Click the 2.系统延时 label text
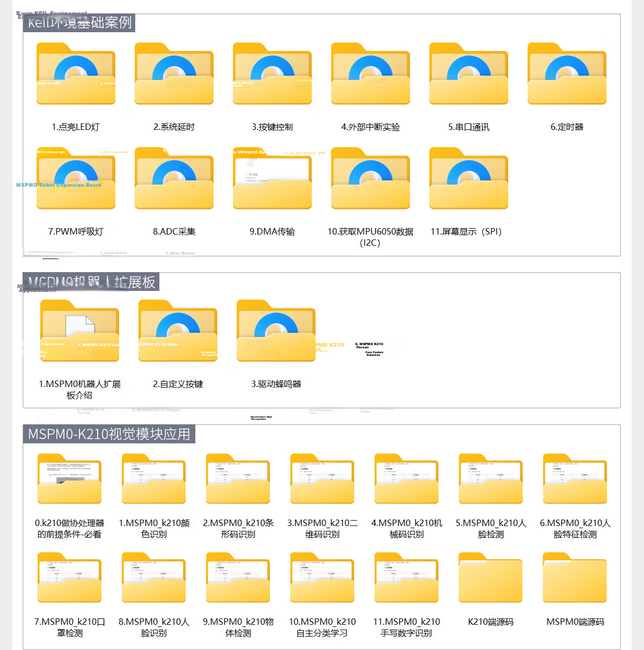The width and height of the screenshot is (644, 650). (x=174, y=127)
